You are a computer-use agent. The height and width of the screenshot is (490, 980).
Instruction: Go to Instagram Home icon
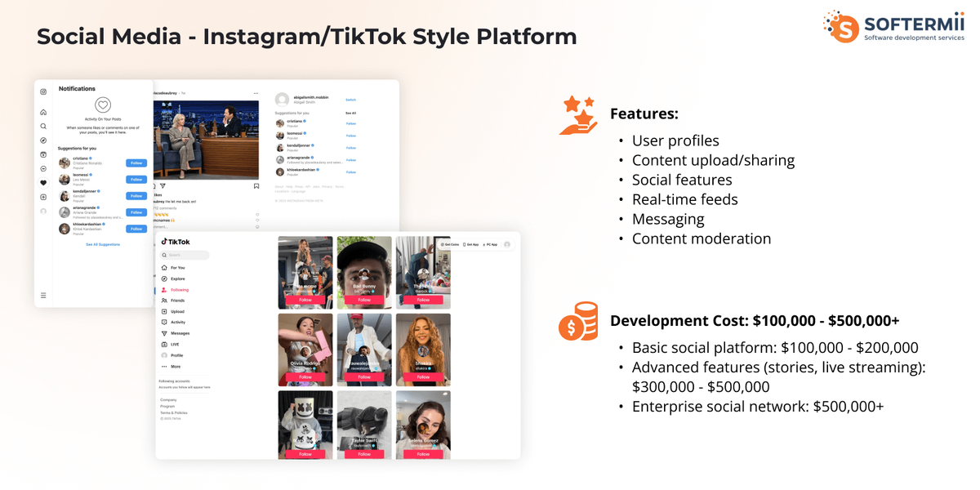(43, 112)
